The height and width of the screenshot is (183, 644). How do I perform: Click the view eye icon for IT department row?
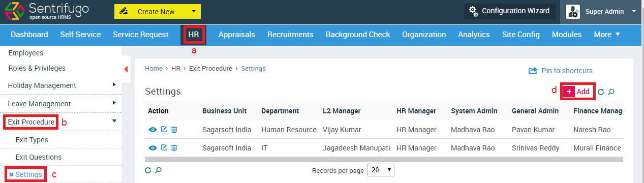(x=152, y=148)
